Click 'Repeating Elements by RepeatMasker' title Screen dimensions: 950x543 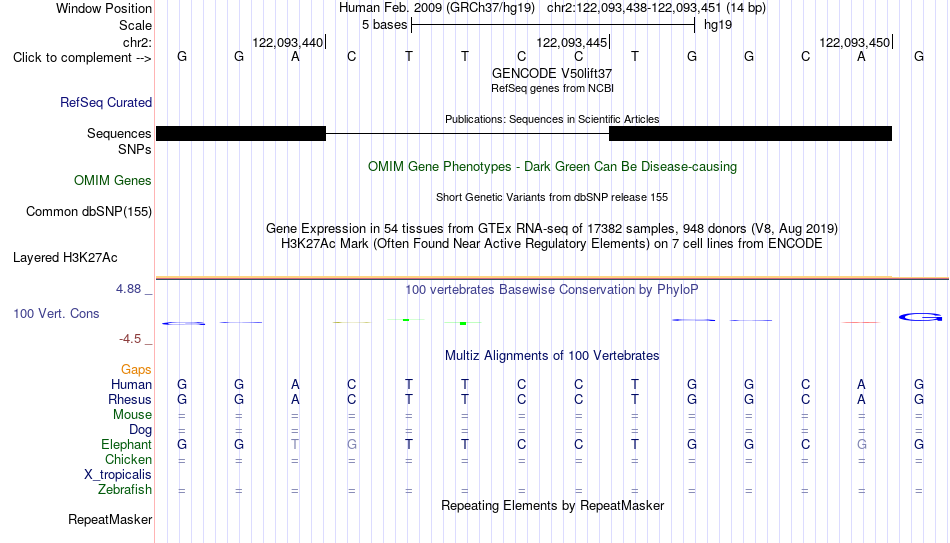[553, 505]
